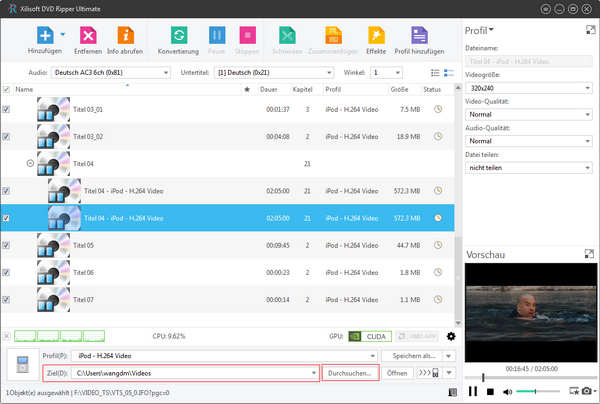600x404 pixels.
Task: Click the Zusammenfügen merge icon
Action: pyautogui.click(x=333, y=35)
